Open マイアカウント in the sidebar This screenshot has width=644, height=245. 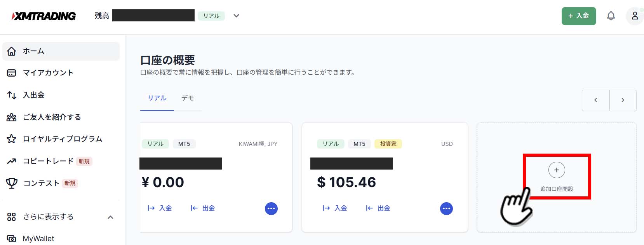(48, 73)
